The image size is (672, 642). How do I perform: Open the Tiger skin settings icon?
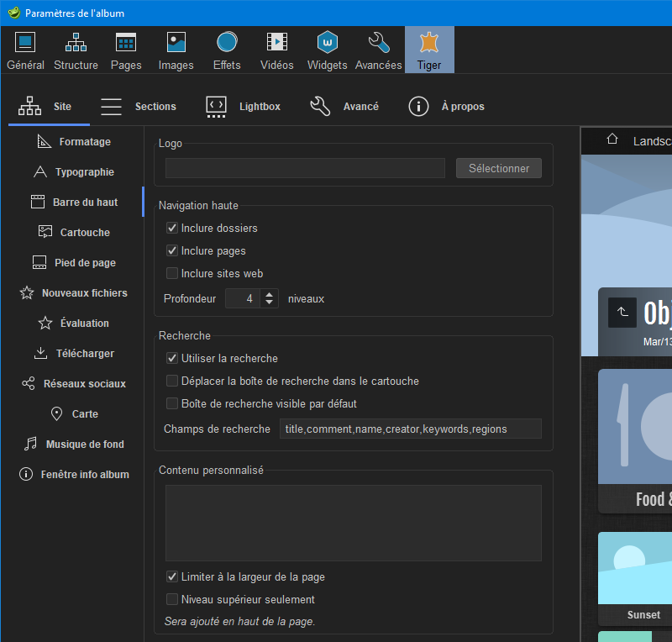[x=429, y=50]
